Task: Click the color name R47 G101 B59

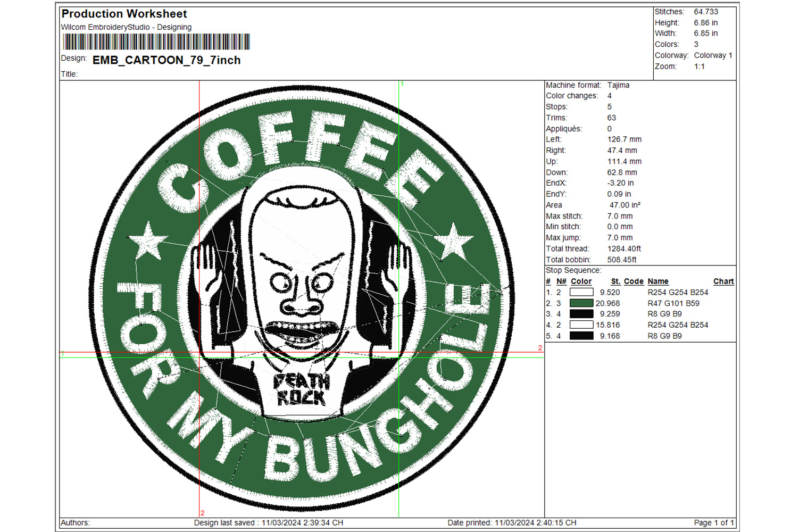Action: 673,303
